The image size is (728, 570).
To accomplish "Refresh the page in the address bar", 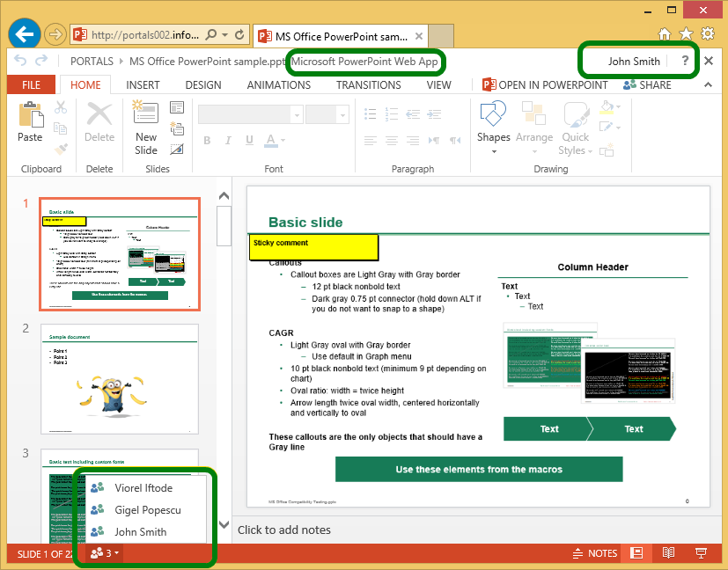I will pyautogui.click(x=239, y=35).
